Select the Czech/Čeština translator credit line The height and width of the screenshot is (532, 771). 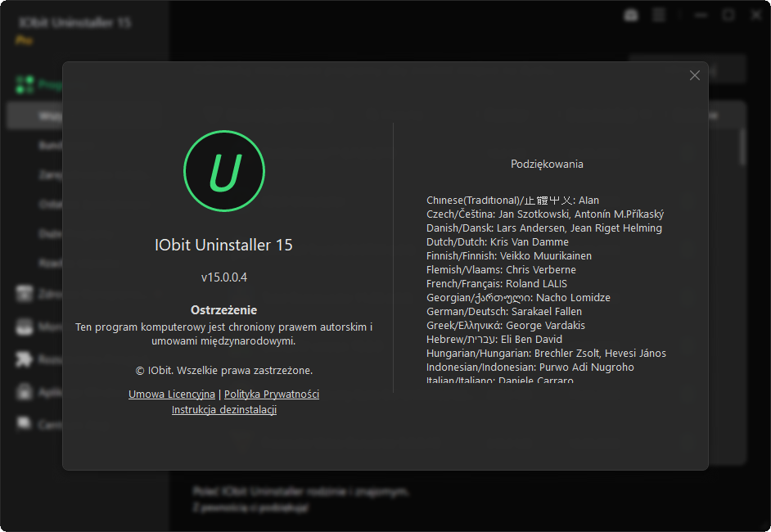545,214
